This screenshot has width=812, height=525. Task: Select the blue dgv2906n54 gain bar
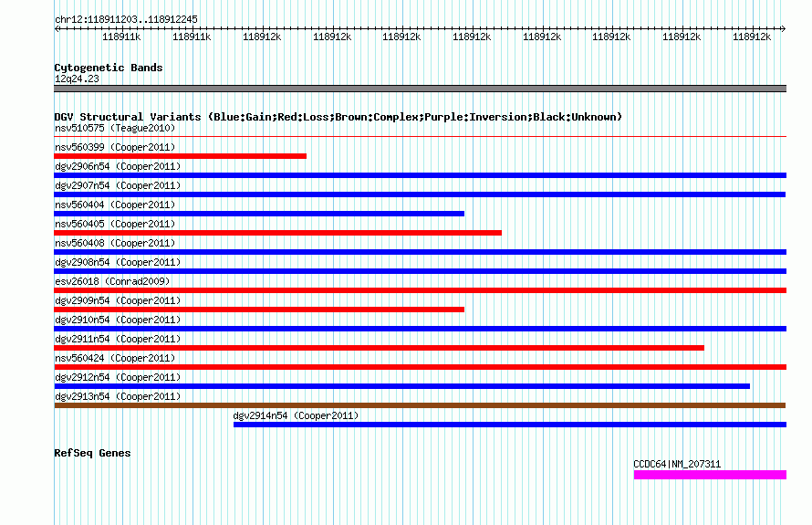(x=420, y=175)
